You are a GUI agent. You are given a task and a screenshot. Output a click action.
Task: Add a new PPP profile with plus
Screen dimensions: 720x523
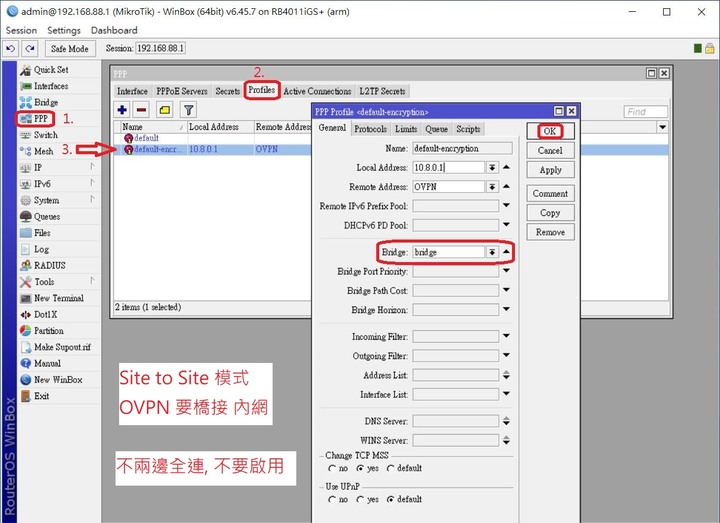pyautogui.click(x=122, y=110)
